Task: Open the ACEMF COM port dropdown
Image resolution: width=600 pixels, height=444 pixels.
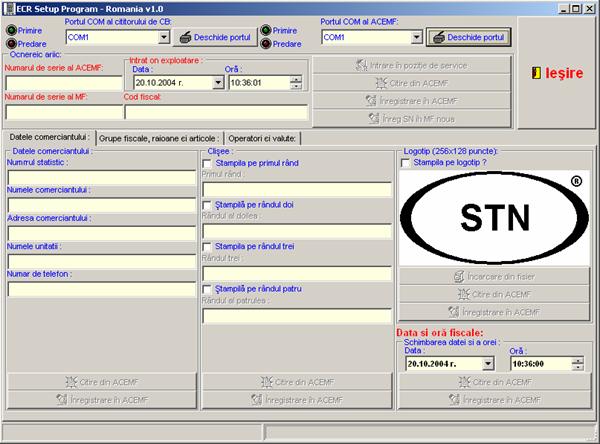Action: point(416,37)
